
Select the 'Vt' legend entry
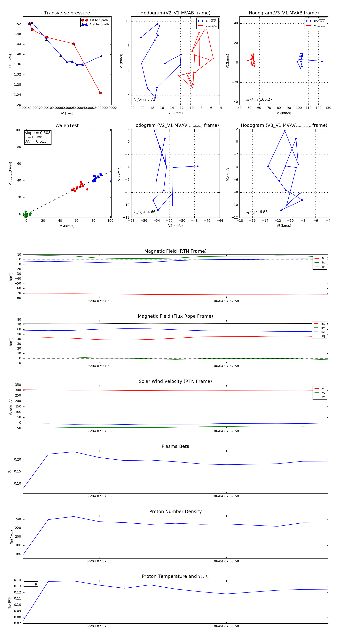click(320, 393)
